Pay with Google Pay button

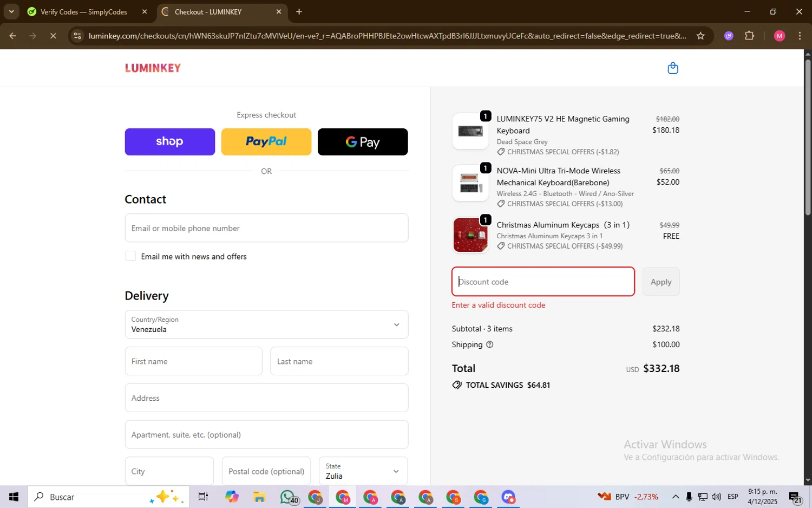[x=363, y=142]
